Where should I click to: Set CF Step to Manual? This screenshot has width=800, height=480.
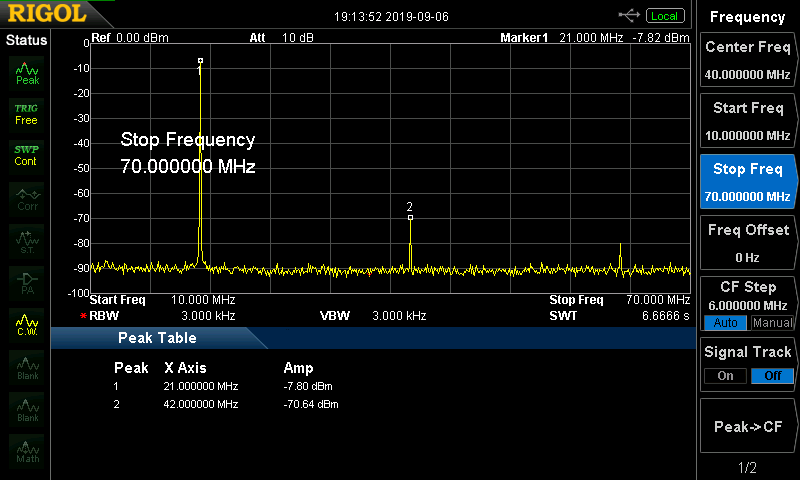pos(773,323)
